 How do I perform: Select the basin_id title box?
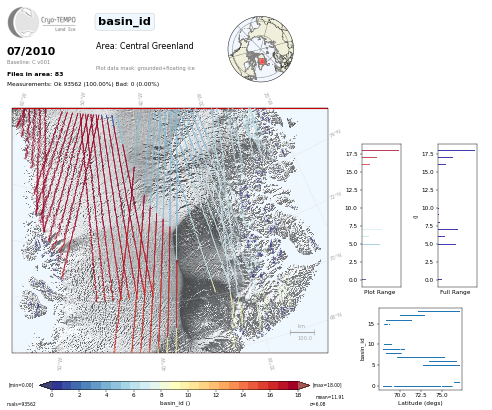coord(125,22)
